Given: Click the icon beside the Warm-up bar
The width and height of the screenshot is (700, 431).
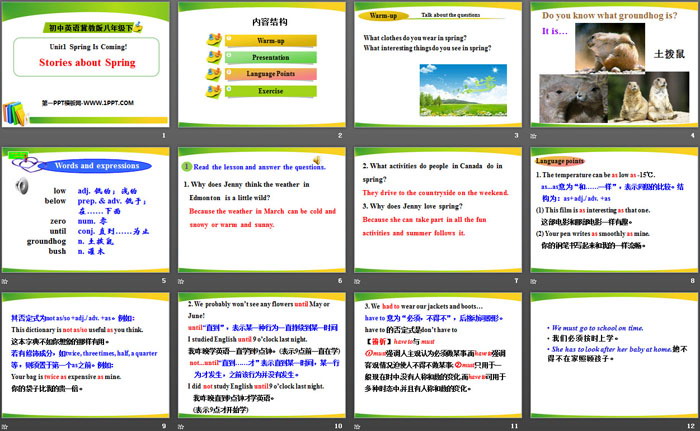Looking at the screenshot, I should pyautogui.click(x=213, y=42).
